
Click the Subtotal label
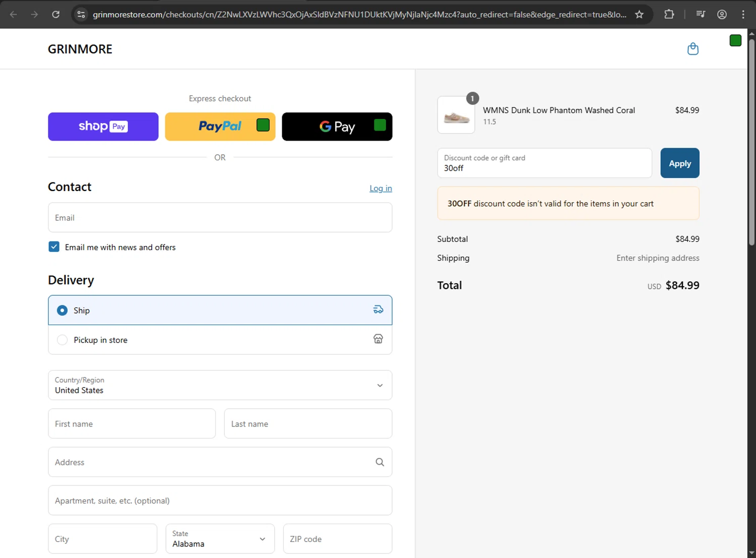(x=453, y=239)
